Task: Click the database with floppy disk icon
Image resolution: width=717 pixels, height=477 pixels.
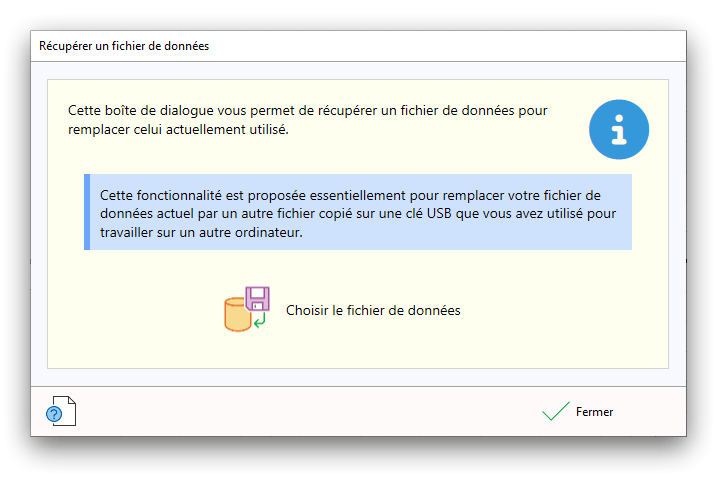Action: 247,309
